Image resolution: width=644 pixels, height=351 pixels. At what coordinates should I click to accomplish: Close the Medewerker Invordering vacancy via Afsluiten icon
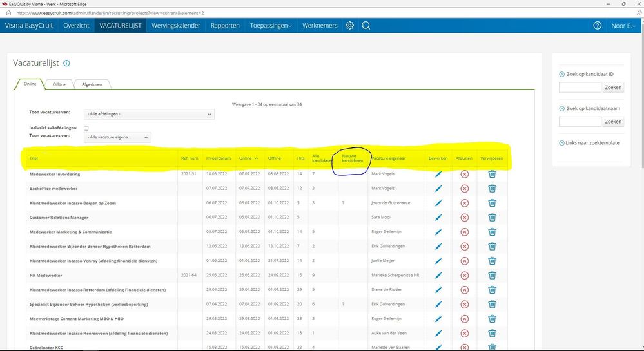(x=465, y=174)
